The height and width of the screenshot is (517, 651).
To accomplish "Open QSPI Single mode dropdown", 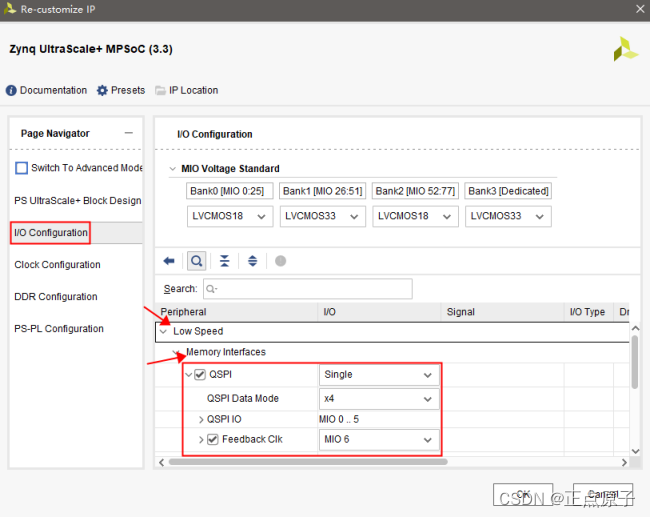I will pyautogui.click(x=379, y=375).
